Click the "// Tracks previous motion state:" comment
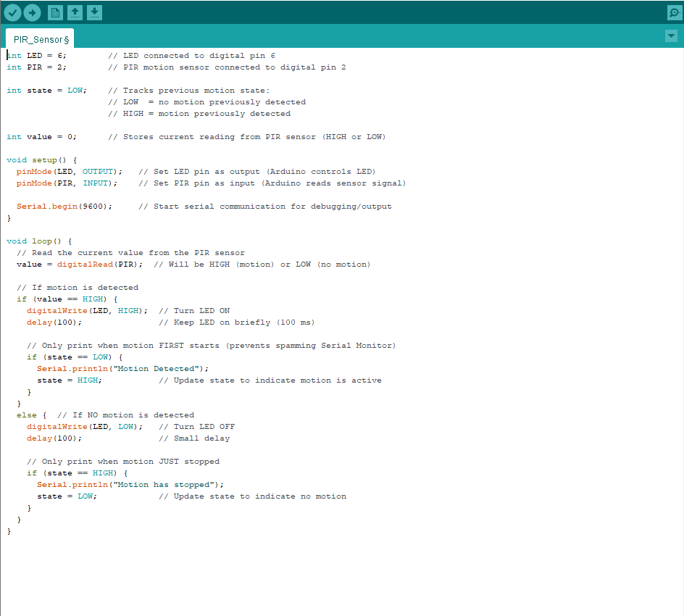This screenshot has width=684, height=616. (189, 91)
